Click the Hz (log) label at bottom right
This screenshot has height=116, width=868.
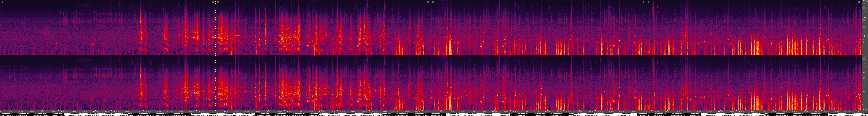point(865,109)
